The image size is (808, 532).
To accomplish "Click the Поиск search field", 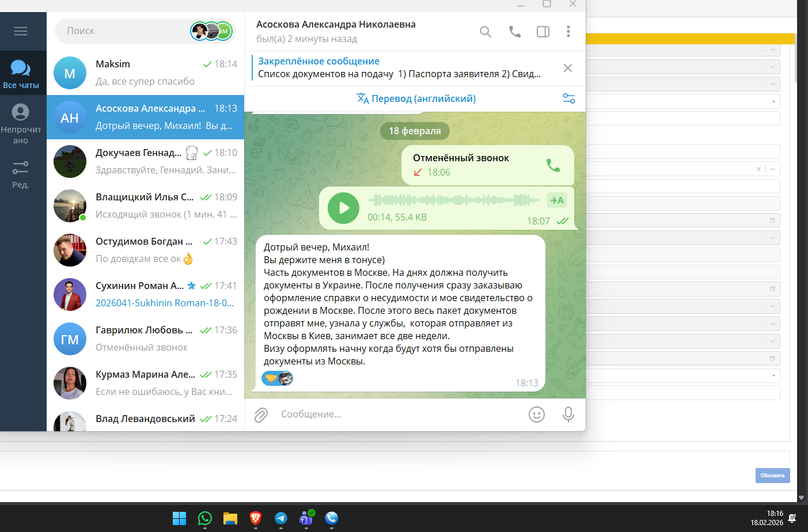I will pos(121,31).
